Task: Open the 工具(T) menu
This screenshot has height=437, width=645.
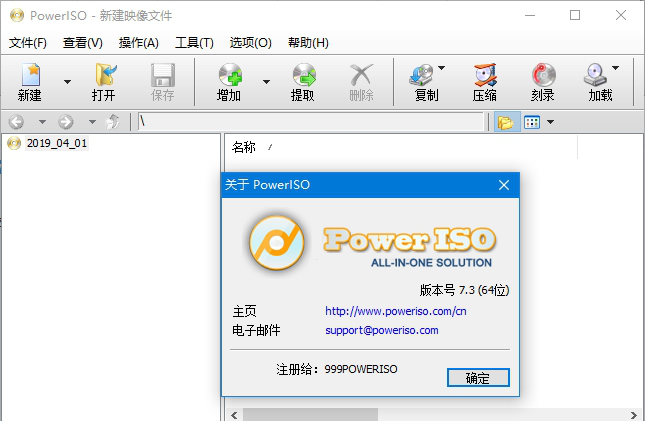Action: [195, 43]
